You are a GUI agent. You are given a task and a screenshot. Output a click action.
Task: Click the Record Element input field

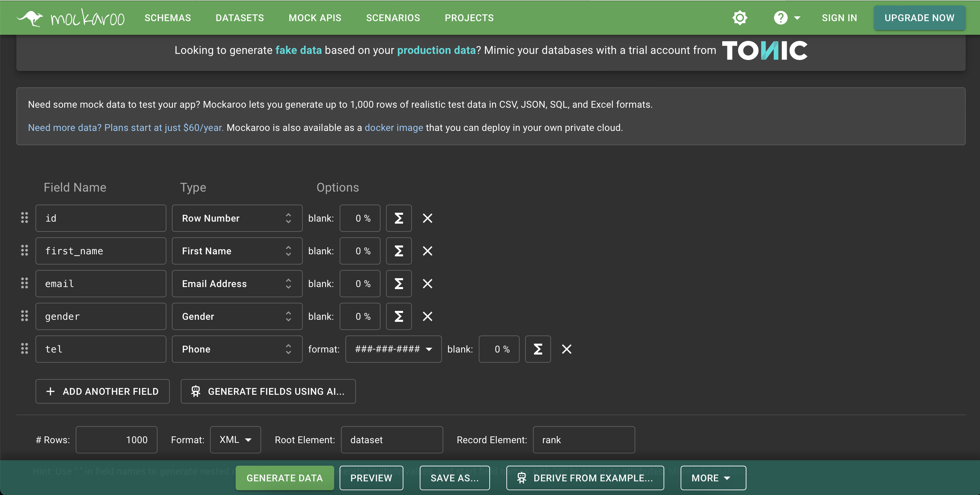(583, 439)
